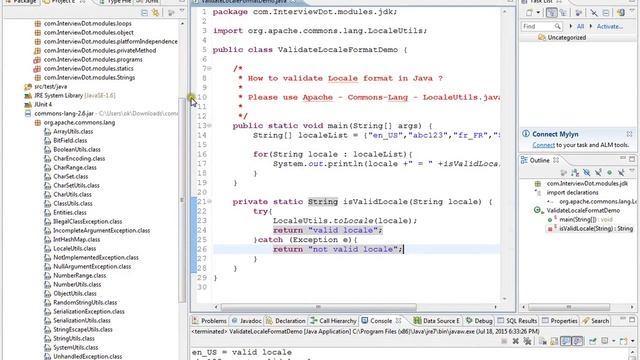Click the Activate... task link
640x360 pixels.
pyautogui.click(x=610, y=26)
